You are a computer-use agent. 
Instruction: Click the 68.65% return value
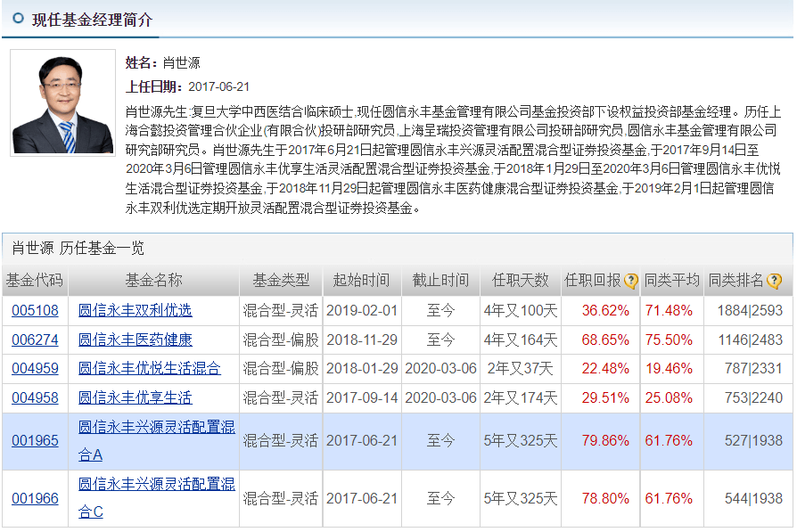[605, 340]
